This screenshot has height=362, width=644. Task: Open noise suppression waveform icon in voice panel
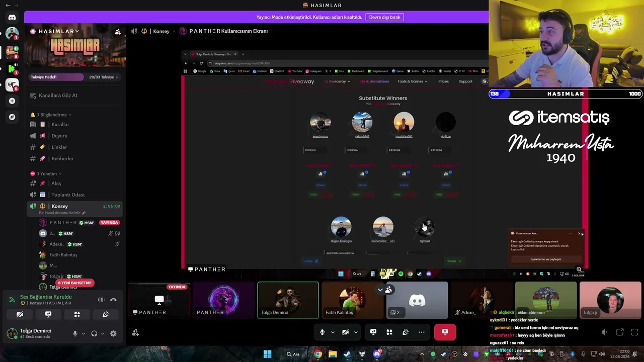click(101, 300)
